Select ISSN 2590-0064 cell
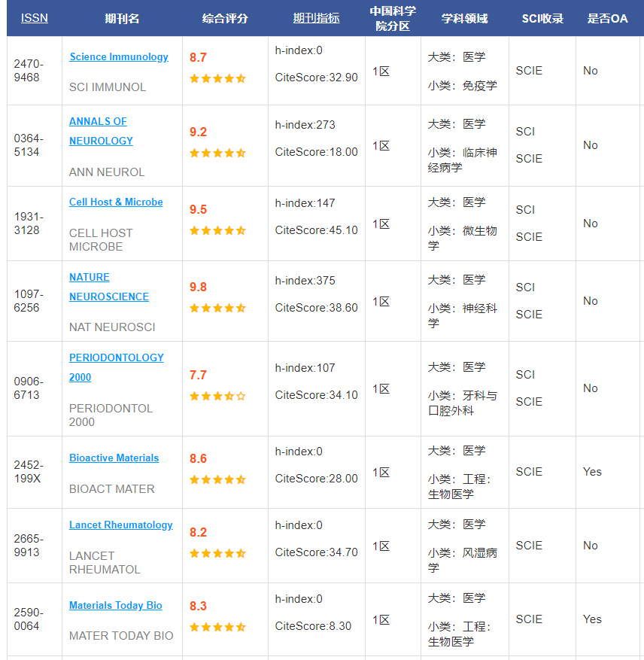644x660 pixels. (35, 619)
